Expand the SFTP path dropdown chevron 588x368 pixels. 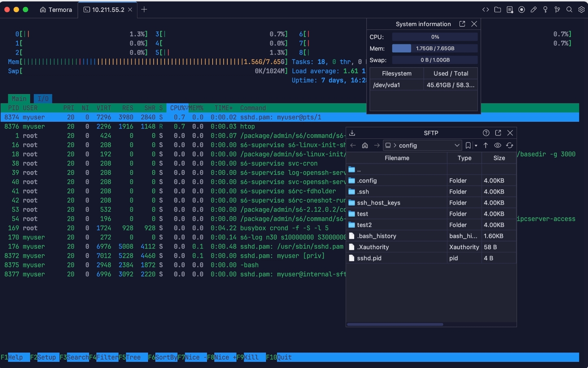pos(457,145)
